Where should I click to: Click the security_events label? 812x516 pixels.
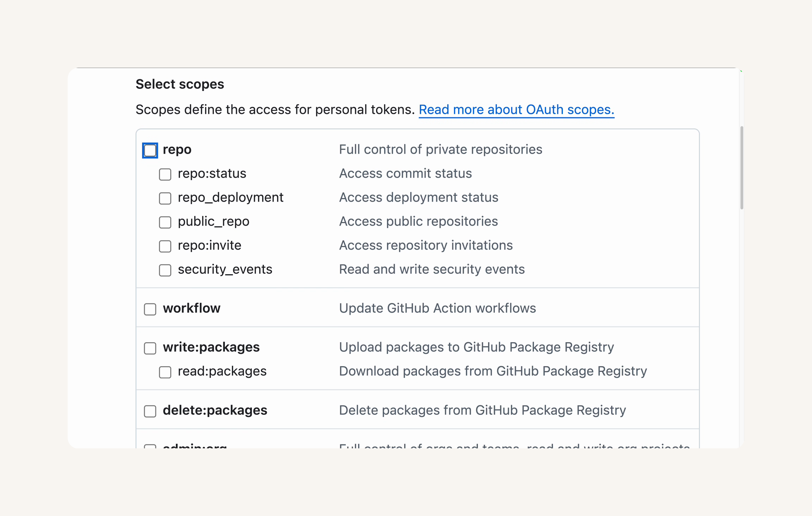click(x=225, y=270)
